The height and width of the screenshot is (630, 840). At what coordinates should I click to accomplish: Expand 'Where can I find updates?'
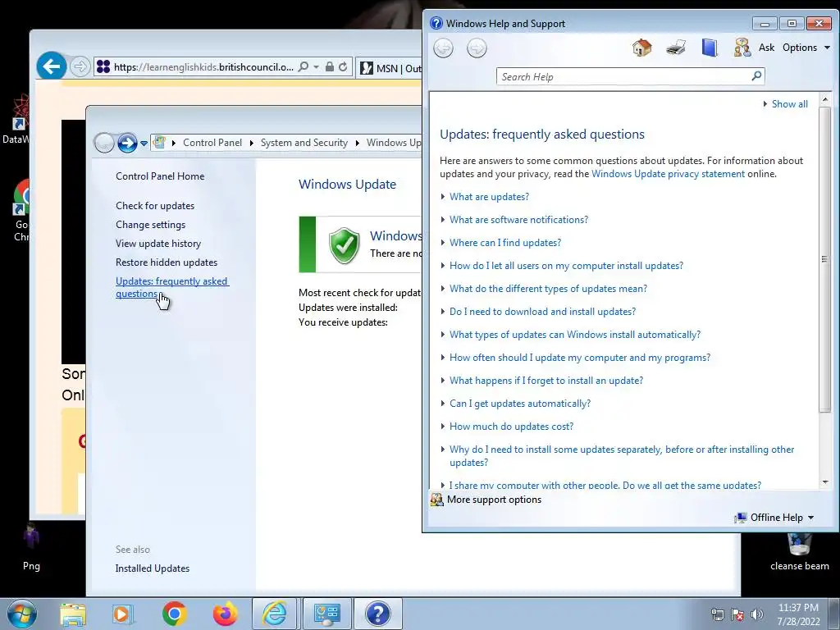pos(505,243)
